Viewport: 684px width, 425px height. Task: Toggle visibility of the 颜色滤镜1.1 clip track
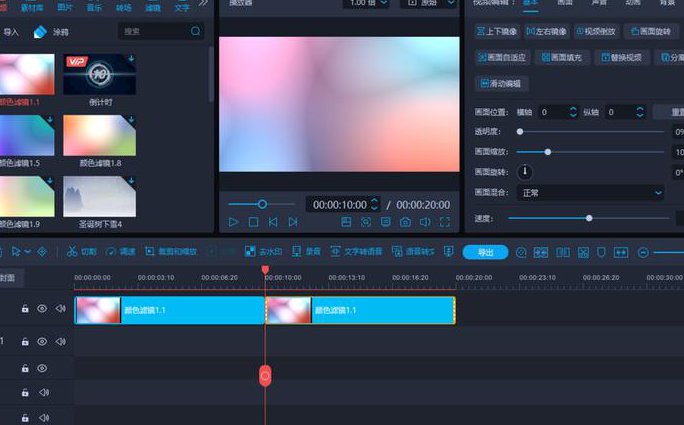coord(42,308)
